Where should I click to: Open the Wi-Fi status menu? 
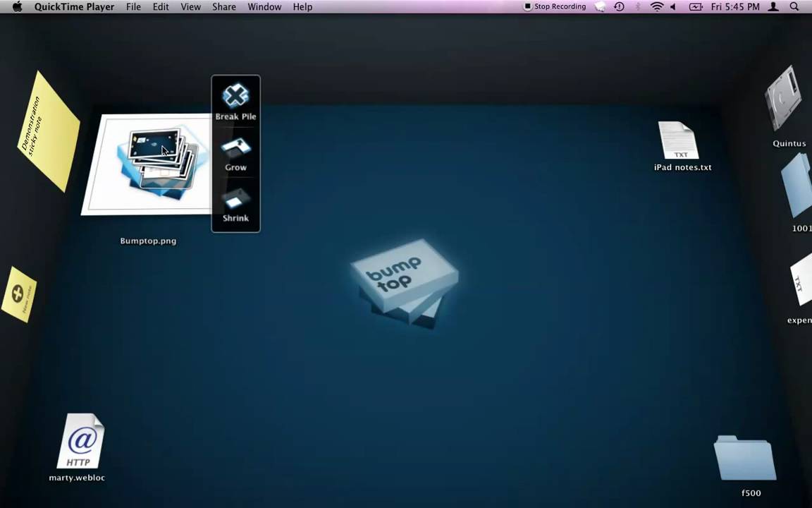[x=657, y=7]
